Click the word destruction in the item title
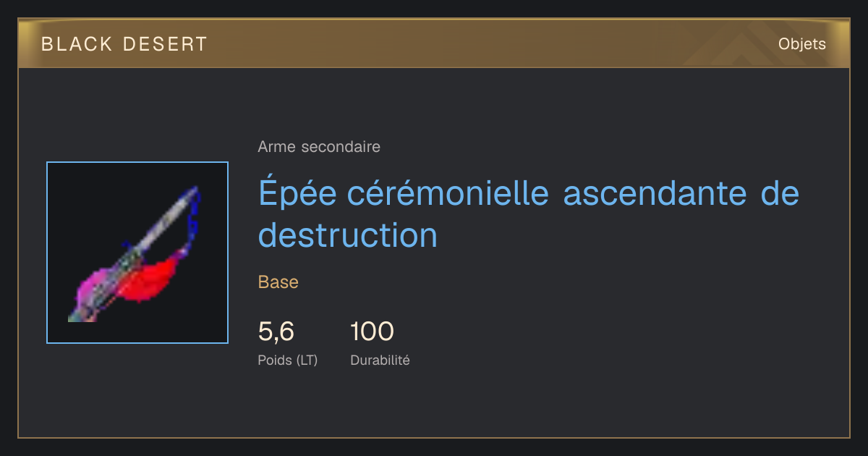This screenshot has height=456, width=868. [x=348, y=235]
